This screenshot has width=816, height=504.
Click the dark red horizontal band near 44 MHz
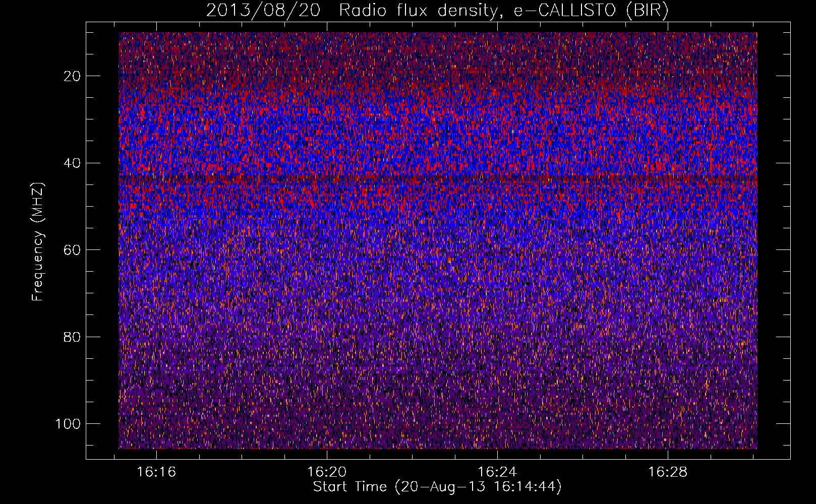point(438,179)
